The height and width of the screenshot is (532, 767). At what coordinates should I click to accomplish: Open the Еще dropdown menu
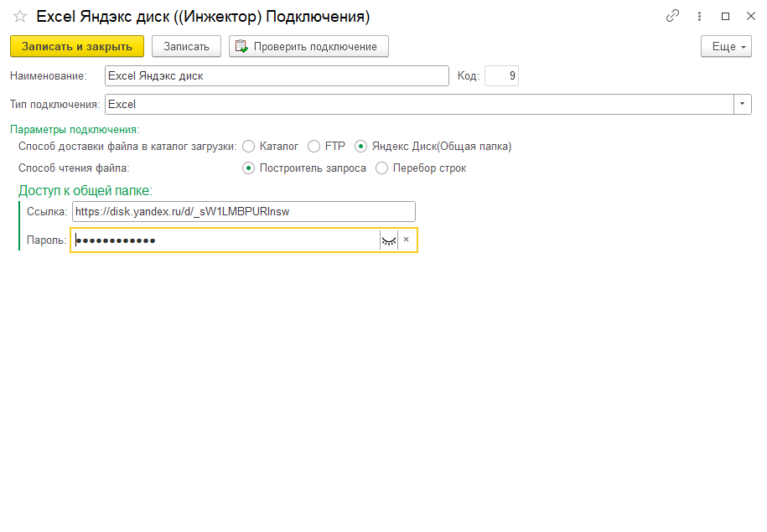(x=726, y=46)
